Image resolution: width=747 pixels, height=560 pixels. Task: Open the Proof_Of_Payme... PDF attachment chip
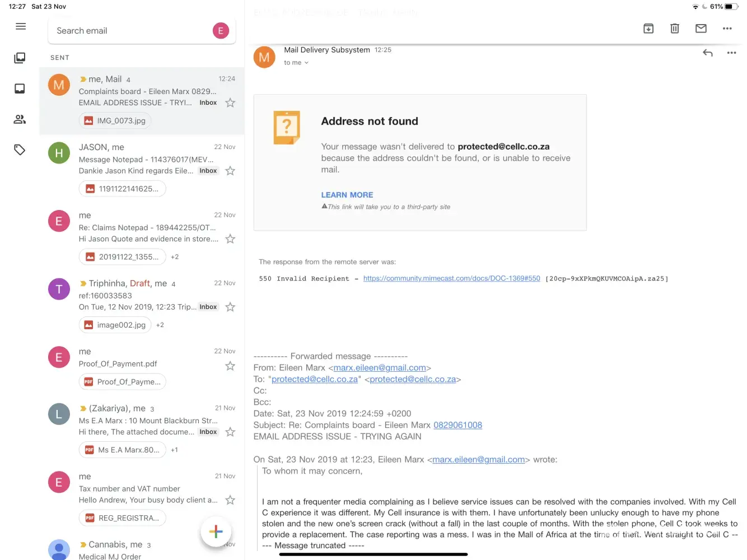[x=123, y=382]
